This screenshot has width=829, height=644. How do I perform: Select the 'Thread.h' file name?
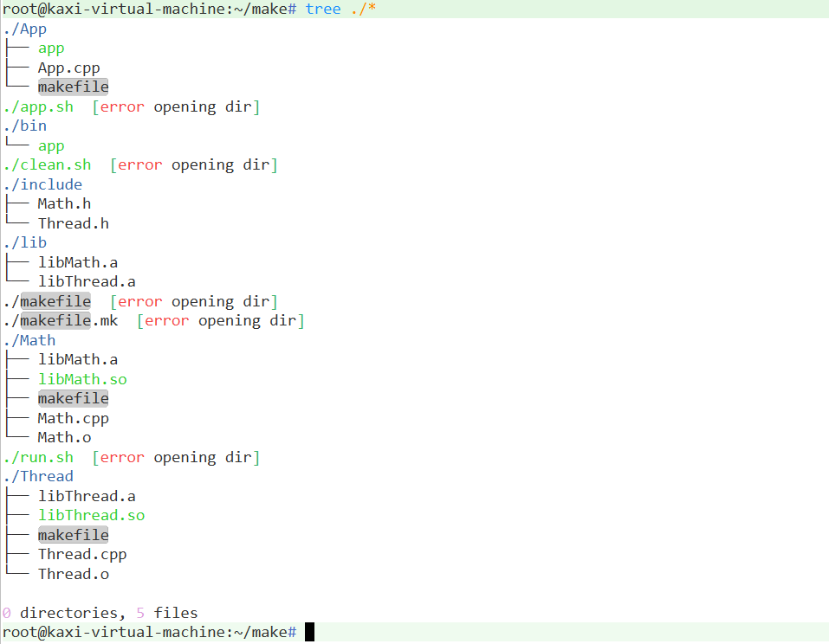[74, 223]
